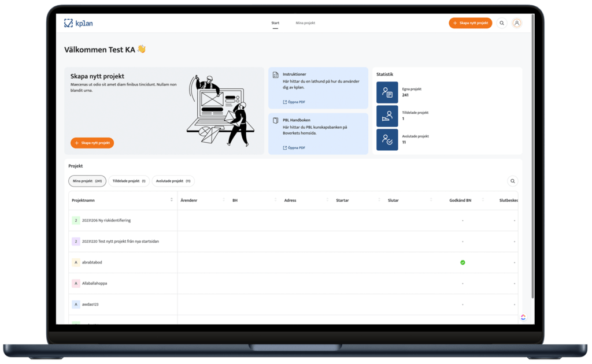The width and height of the screenshot is (592, 364).
Task: Click the PBL Handboken book icon
Action: (276, 120)
